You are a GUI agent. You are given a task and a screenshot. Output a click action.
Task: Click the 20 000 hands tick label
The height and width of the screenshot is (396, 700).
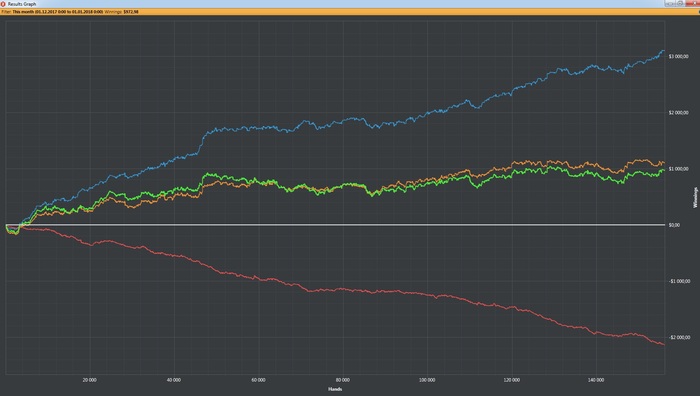pos(89,380)
